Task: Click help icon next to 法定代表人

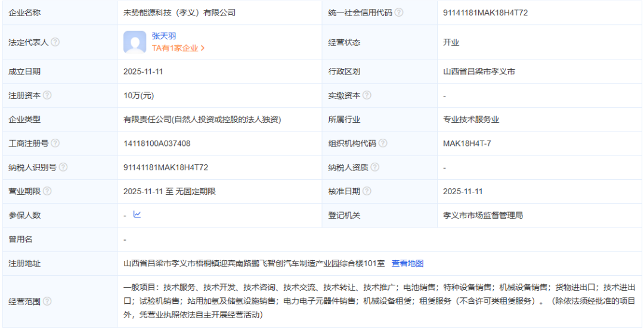Action: [55, 42]
